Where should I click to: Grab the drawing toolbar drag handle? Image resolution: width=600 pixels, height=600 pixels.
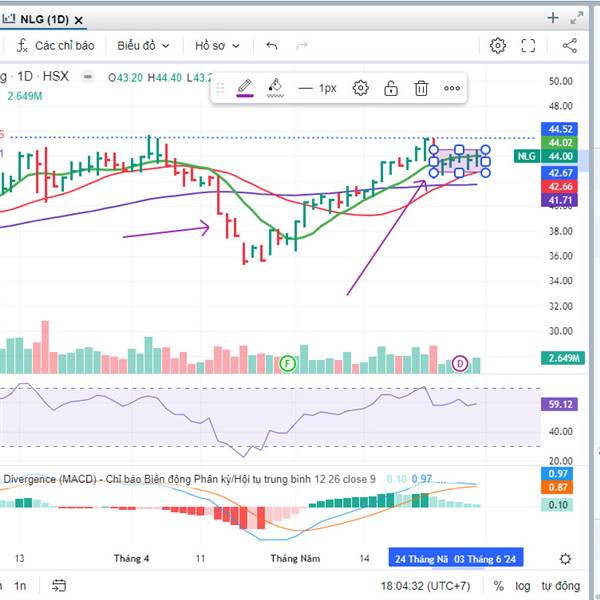[220, 88]
